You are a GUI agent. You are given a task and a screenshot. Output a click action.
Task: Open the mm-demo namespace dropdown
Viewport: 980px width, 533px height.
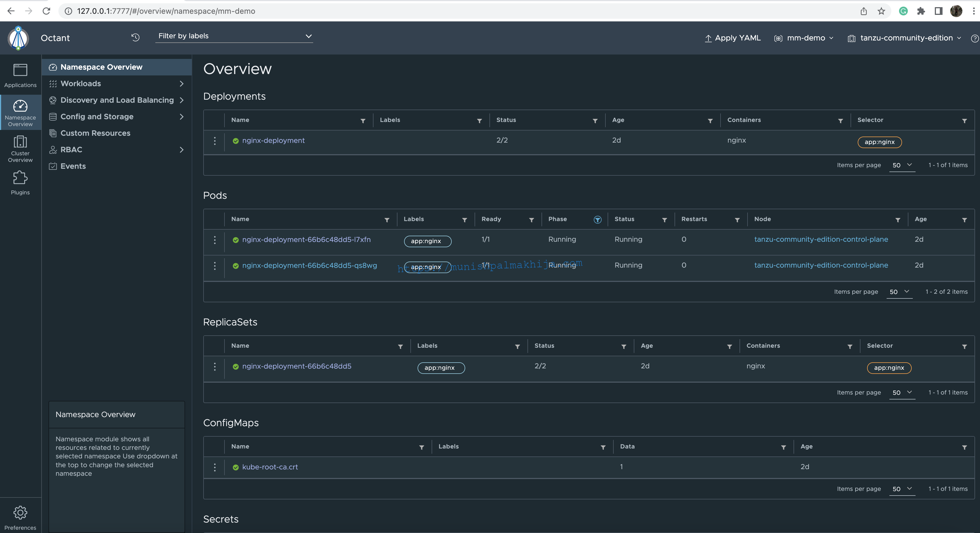pos(804,38)
